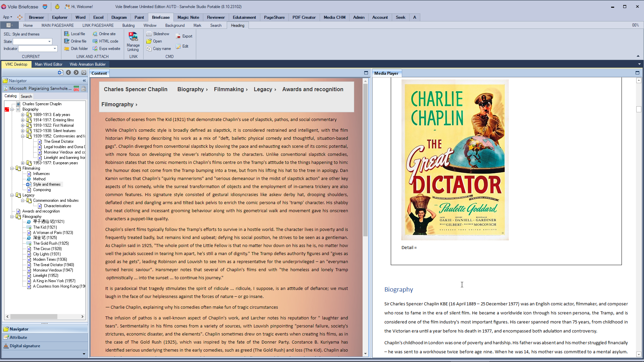Click the Export icon
This screenshot has height=362, width=644.
(178, 36)
